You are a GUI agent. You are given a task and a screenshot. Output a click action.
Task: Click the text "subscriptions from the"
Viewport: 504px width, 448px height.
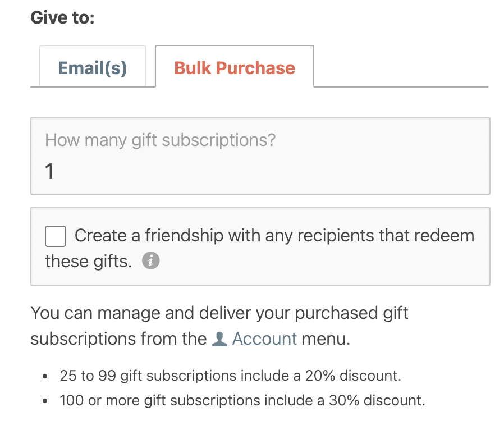pyautogui.click(x=118, y=339)
